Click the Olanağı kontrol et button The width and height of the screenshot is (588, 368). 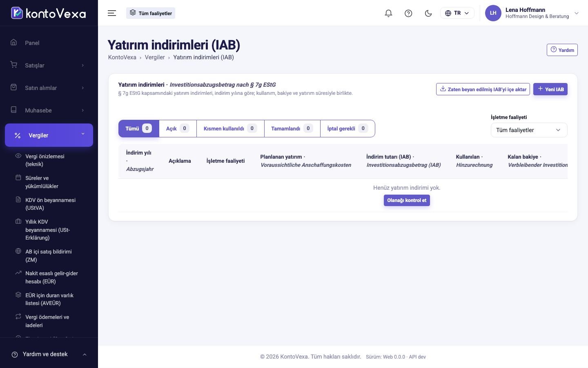pos(407,200)
